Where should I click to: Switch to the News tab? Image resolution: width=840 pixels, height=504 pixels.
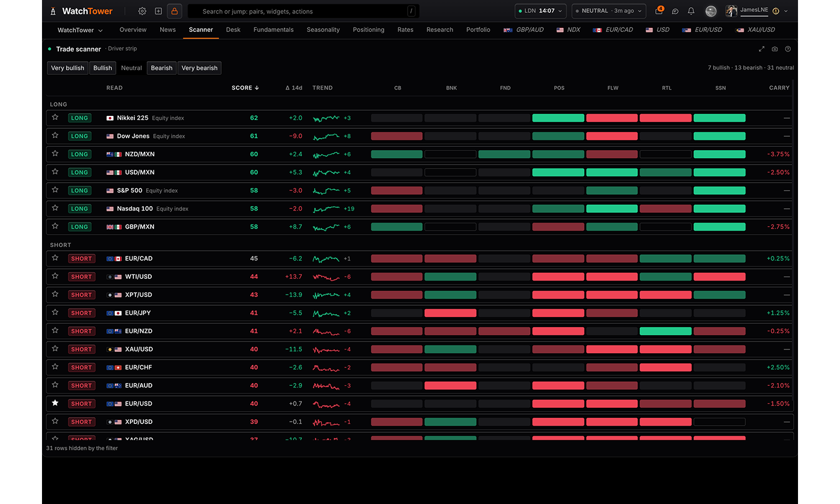(x=167, y=30)
